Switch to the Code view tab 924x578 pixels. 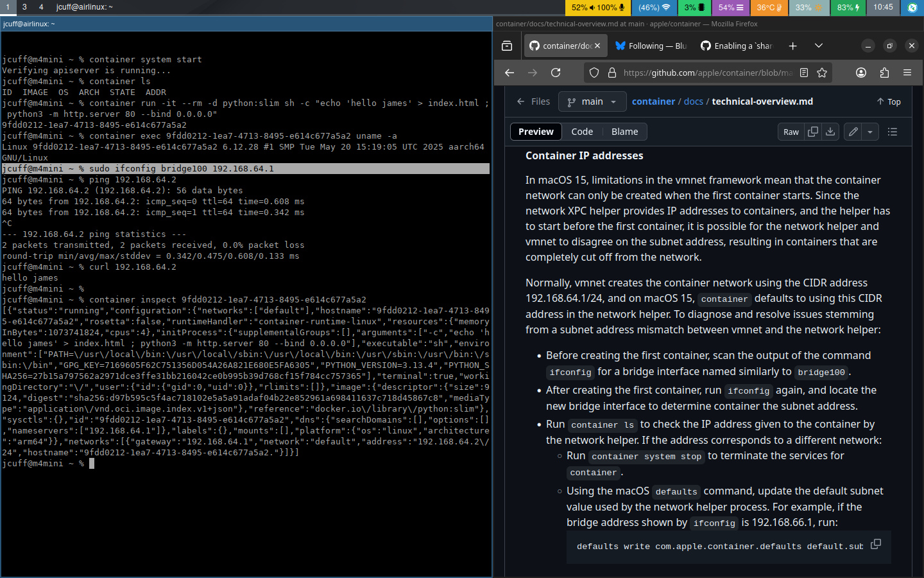click(x=582, y=132)
